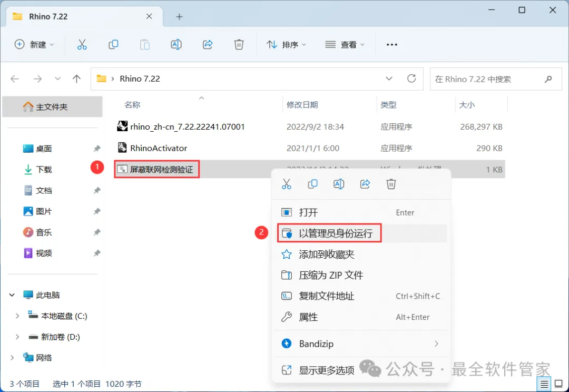The height and width of the screenshot is (392, 569).
Task: Click the Delete trash icon in the top toolbar
Action: (239, 45)
